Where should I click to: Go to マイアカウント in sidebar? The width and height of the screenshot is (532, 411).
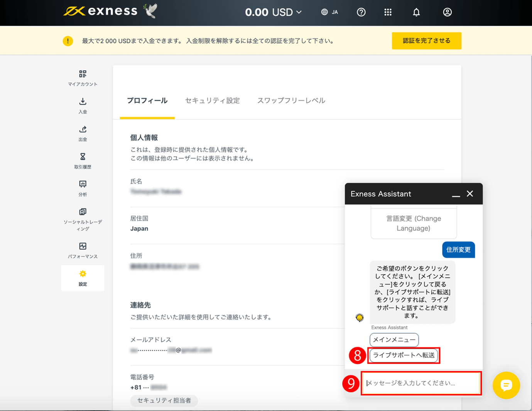tap(83, 78)
